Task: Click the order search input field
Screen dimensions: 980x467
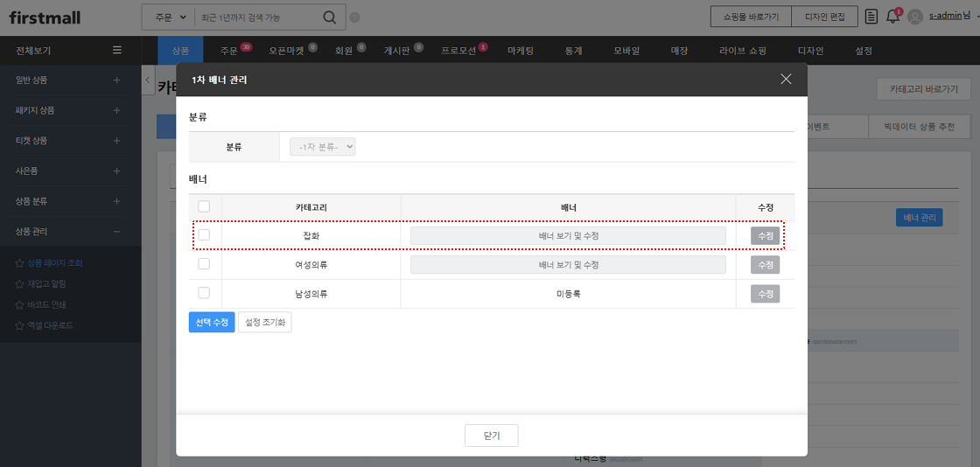Action: [258, 17]
